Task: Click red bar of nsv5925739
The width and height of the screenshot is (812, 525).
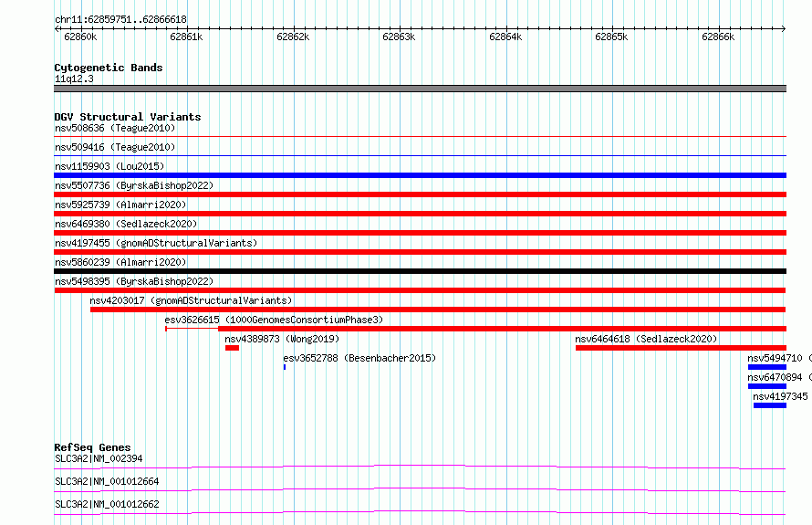Action: [420, 214]
